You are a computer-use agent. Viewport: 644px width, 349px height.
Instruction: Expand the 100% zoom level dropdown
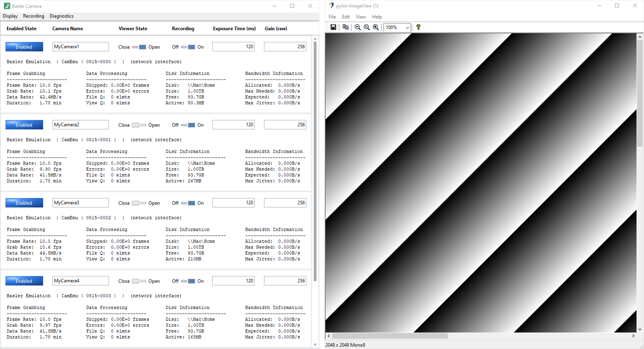point(407,27)
